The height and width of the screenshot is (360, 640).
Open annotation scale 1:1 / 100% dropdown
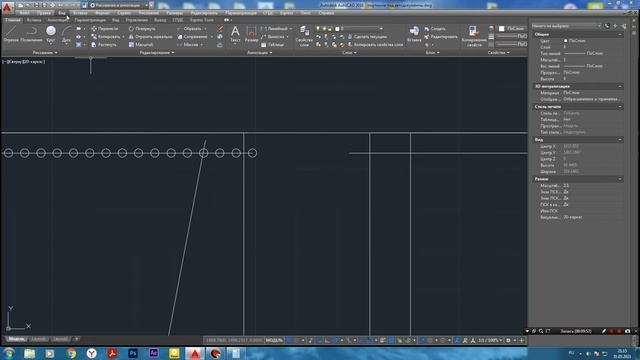point(490,340)
